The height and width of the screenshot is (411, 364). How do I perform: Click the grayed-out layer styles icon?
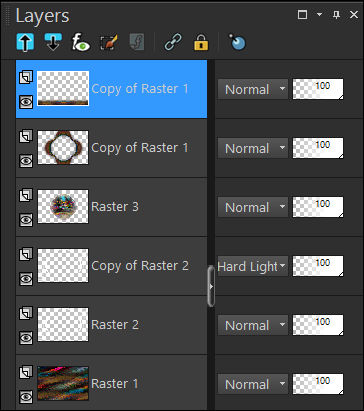[x=137, y=42]
